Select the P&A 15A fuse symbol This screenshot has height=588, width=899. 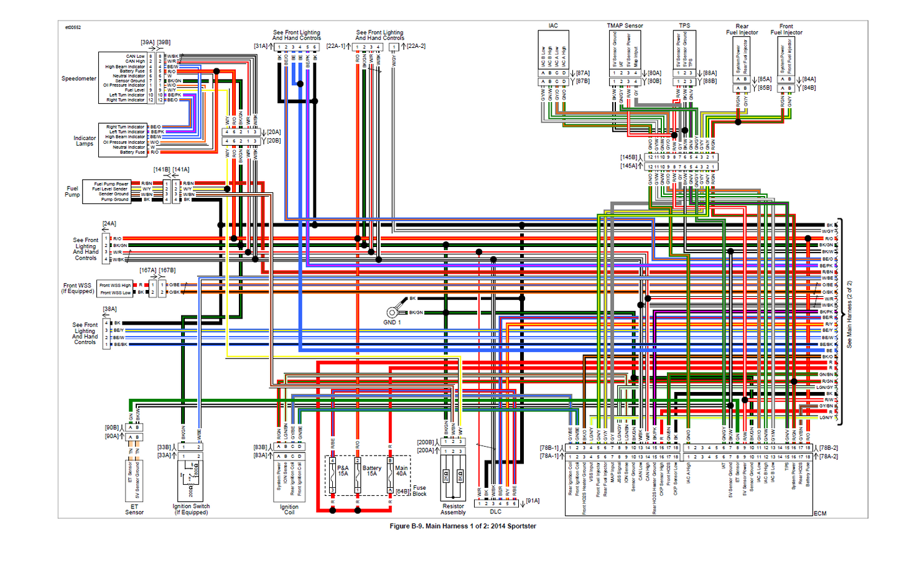coord(333,474)
